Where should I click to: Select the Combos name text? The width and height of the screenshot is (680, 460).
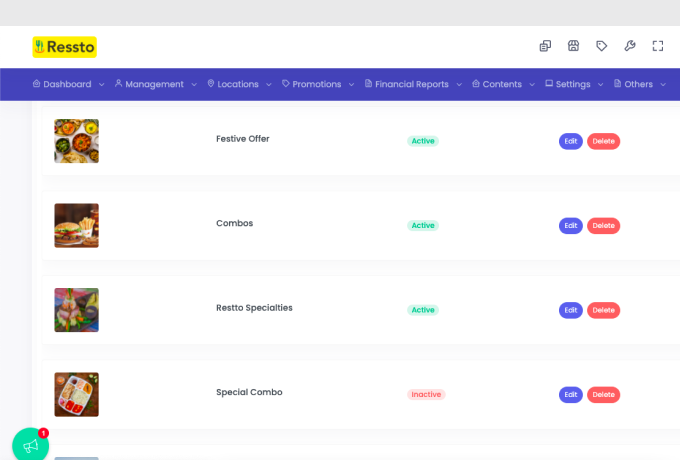click(235, 223)
